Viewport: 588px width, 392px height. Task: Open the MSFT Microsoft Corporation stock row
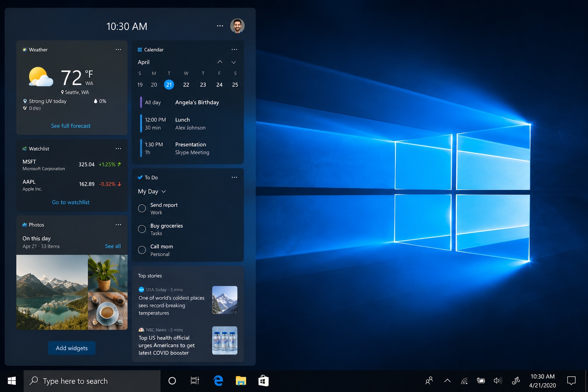[x=72, y=165]
